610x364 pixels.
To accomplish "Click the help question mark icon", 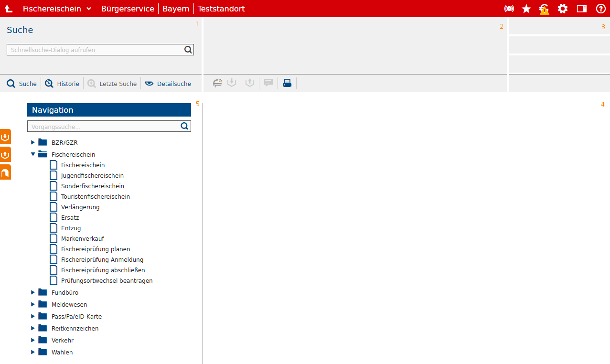I will tap(600, 9).
